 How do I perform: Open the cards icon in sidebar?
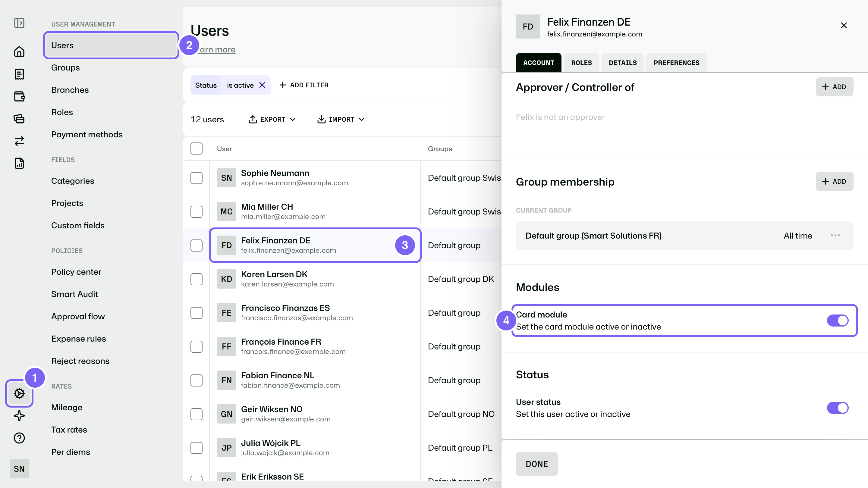click(19, 119)
